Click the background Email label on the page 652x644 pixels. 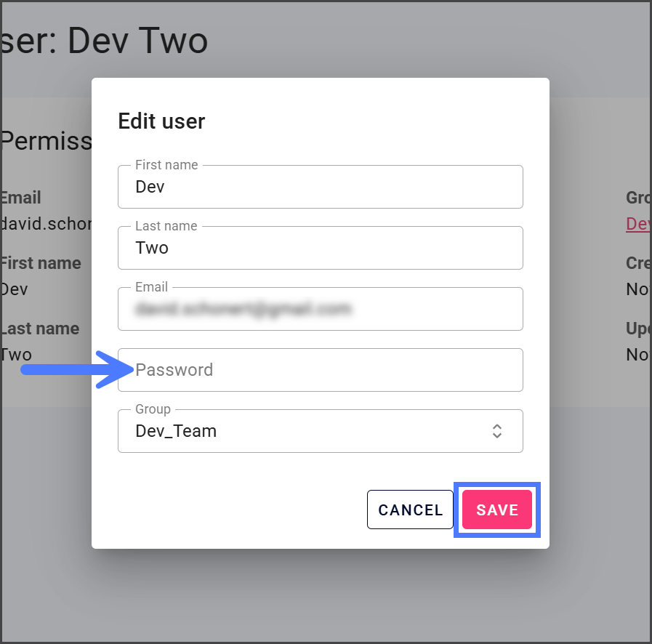point(20,198)
